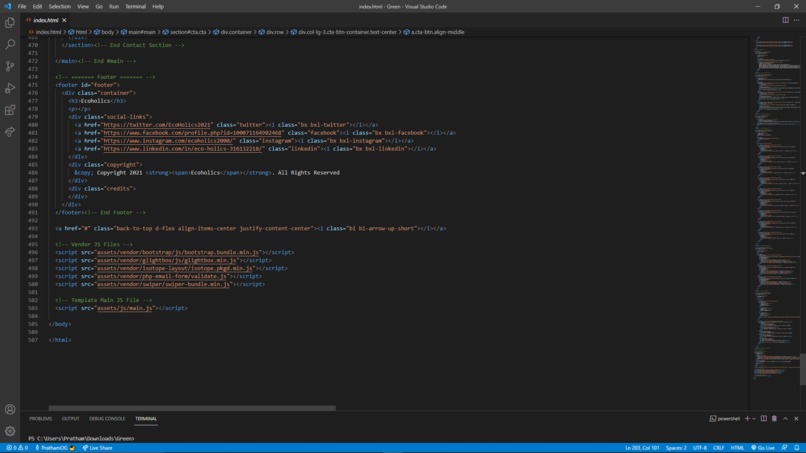This screenshot has width=806, height=453.
Task: Open the Accounts menu icon
Action: pyautogui.click(x=10, y=409)
